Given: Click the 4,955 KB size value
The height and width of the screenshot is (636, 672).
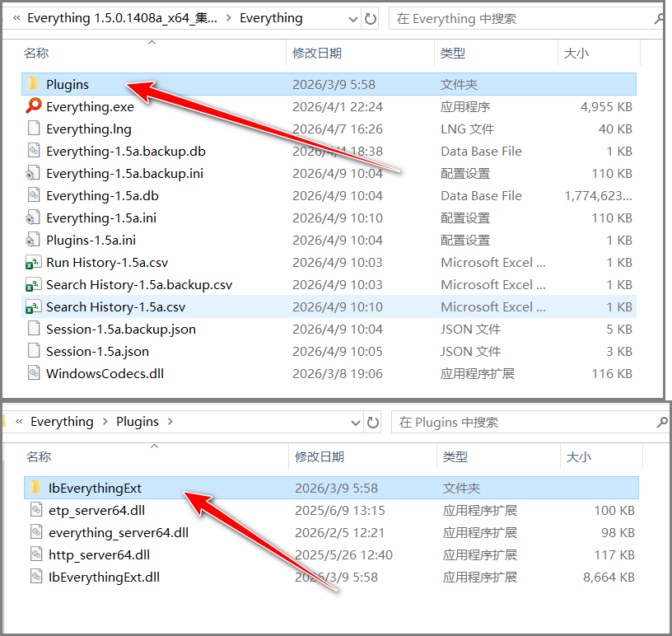Looking at the screenshot, I should pyautogui.click(x=606, y=106).
